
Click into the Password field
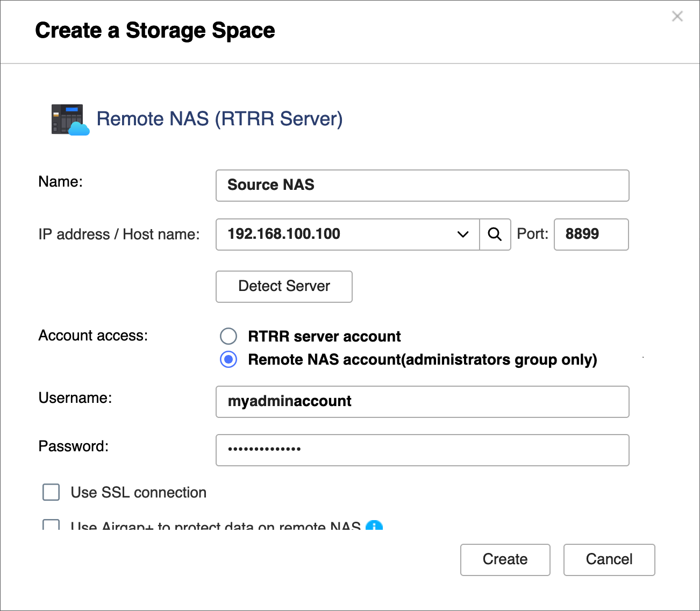[422, 450]
